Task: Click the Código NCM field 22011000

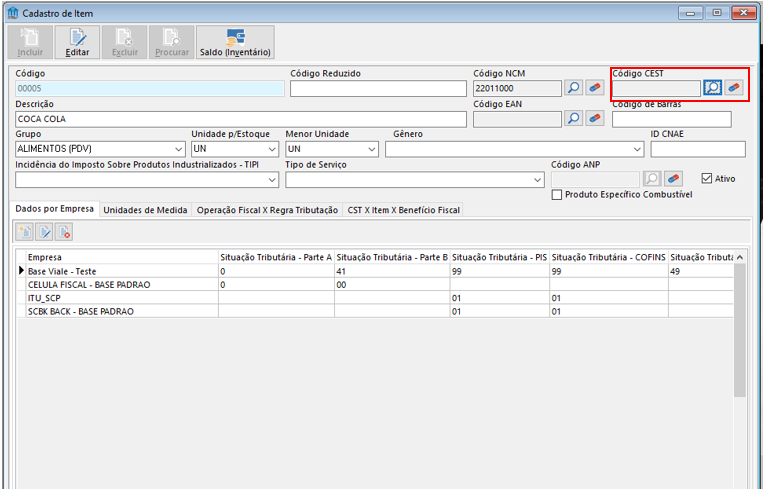Action: click(517, 88)
